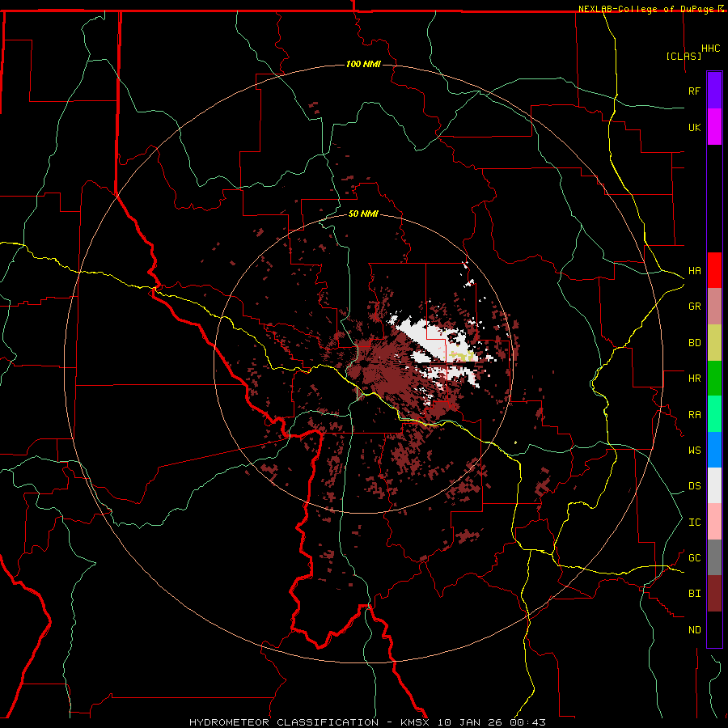
Task: Click the UK magenta legend swatch
Action: tap(714, 127)
